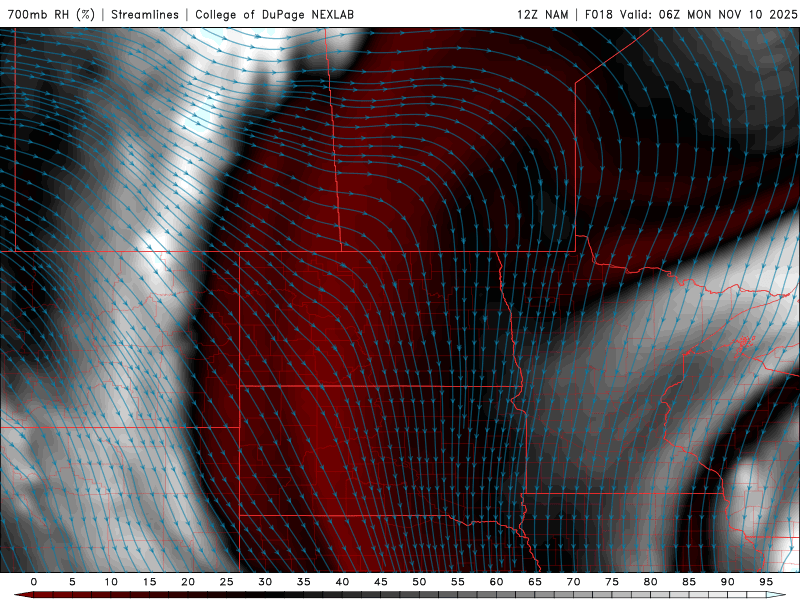Click the colorbar label '0'
This screenshot has height=600, width=800.
(34, 582)
